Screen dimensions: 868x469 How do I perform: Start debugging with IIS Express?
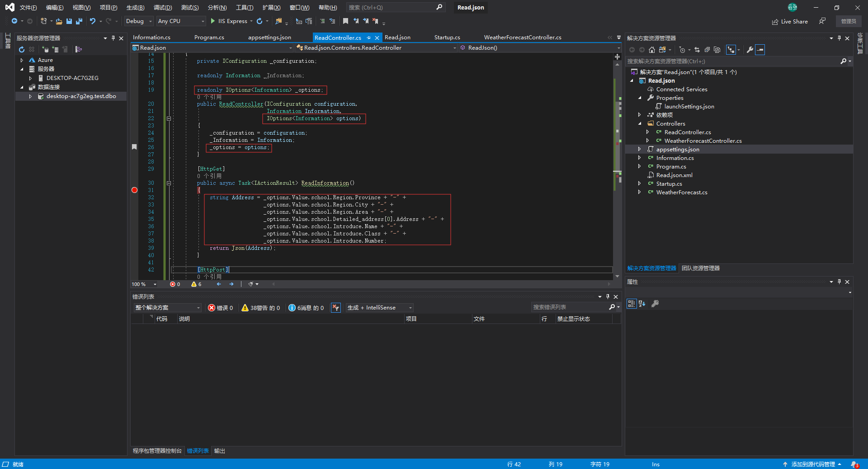point(228,21)
